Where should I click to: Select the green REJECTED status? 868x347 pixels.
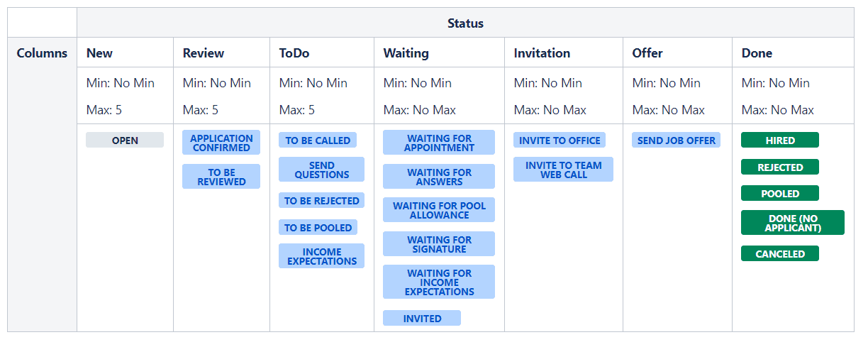[x=780, y=167]
